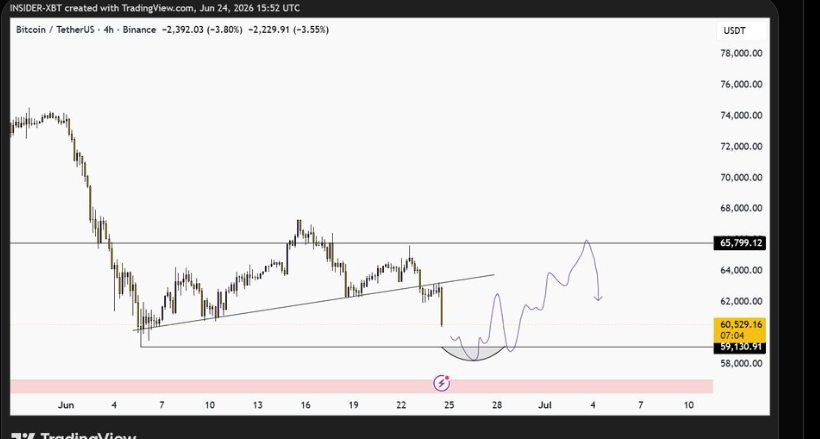The height and width of the screenshot is (439, 820).
Task: Click the 16 date axis label
Action: 305,405
